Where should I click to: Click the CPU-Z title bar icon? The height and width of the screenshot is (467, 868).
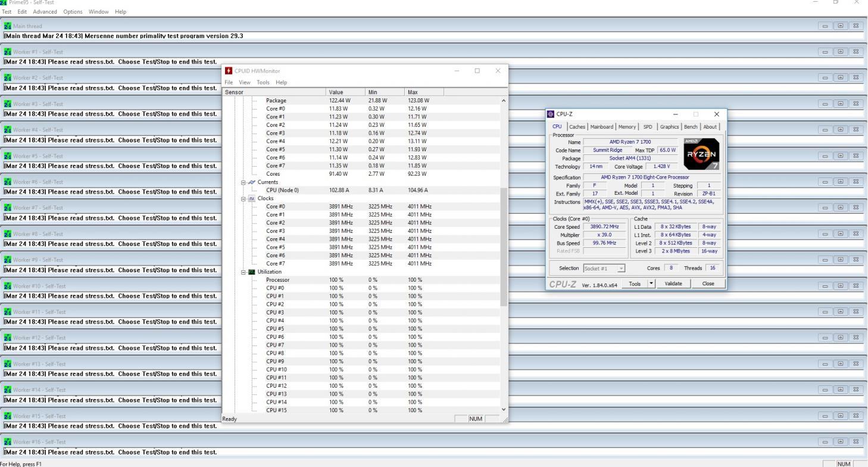(x=551, y=114)
